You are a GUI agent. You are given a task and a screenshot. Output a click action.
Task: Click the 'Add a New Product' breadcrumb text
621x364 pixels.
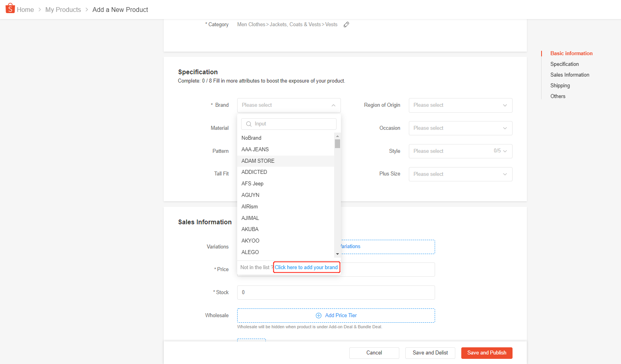point(120,10)
